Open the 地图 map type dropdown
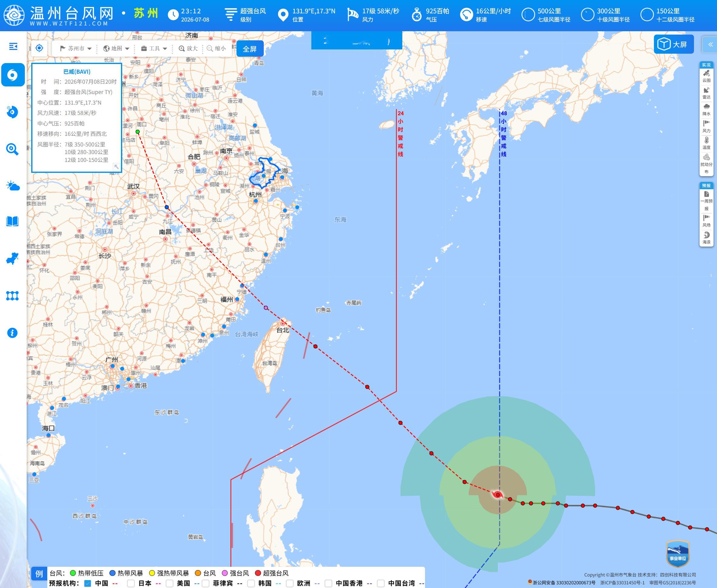The image size is (717, 588). (116, 49)
